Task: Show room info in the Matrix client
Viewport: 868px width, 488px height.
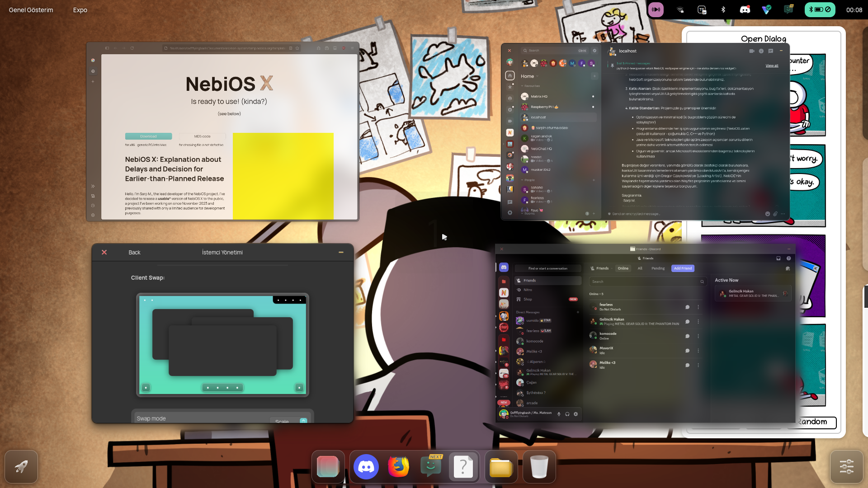Action: click(761, 51)
